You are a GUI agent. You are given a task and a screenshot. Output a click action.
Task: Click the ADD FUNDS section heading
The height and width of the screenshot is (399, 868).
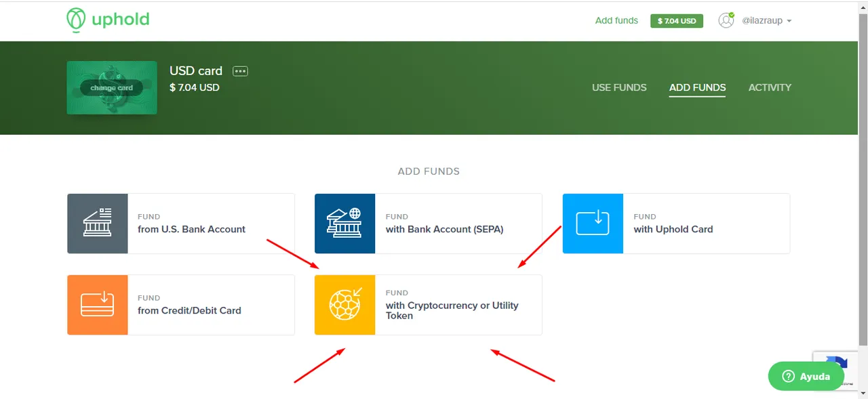coord(429,171)
